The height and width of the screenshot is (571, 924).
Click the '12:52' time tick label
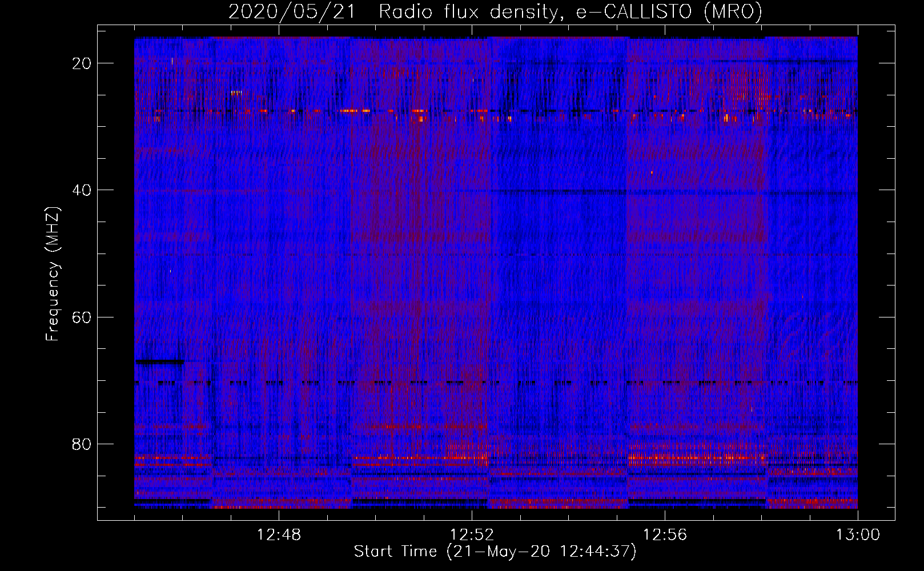pos(472,535)
